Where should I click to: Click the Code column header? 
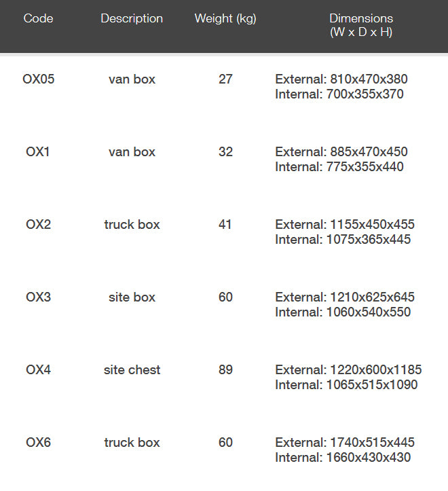pos(38,18)
